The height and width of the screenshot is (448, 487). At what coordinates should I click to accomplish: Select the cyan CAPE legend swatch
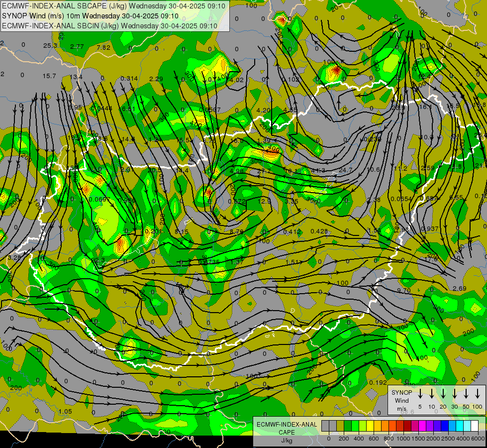coord(459,426)
